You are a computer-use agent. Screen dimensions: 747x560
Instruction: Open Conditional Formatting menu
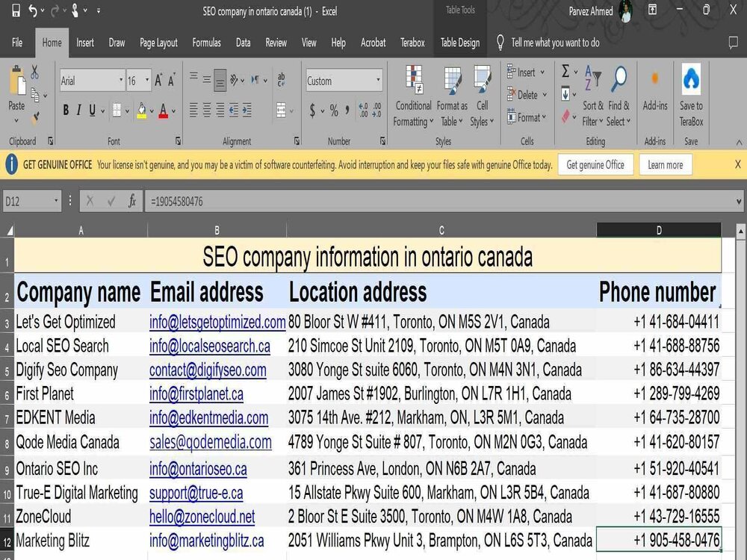click(x=414, y=96)
